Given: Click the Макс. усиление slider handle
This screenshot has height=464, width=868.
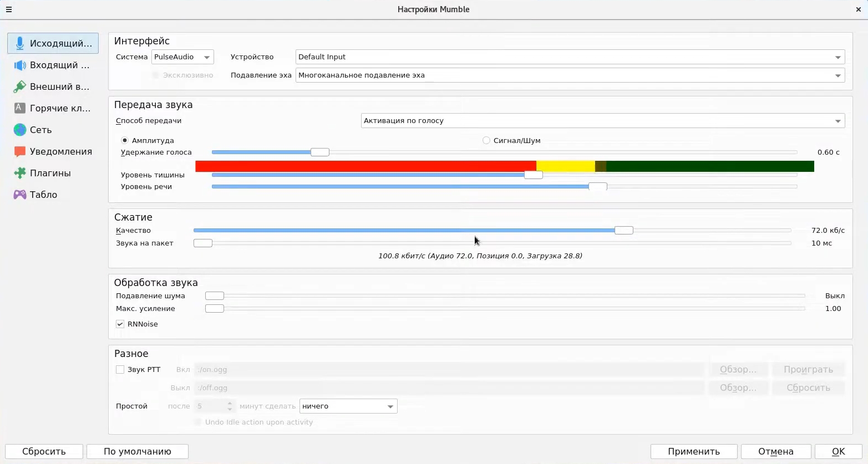Looking at the screenshot, I should (215, 309).
